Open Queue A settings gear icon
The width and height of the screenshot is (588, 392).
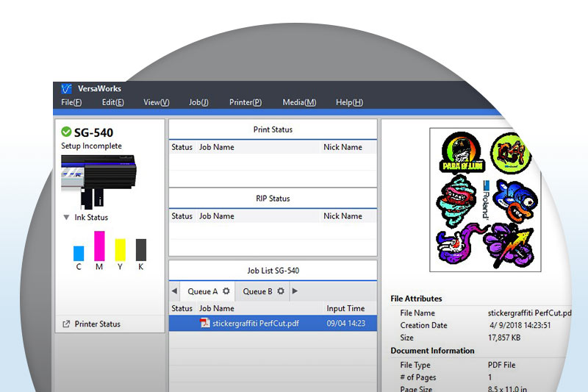pos(226,291)
